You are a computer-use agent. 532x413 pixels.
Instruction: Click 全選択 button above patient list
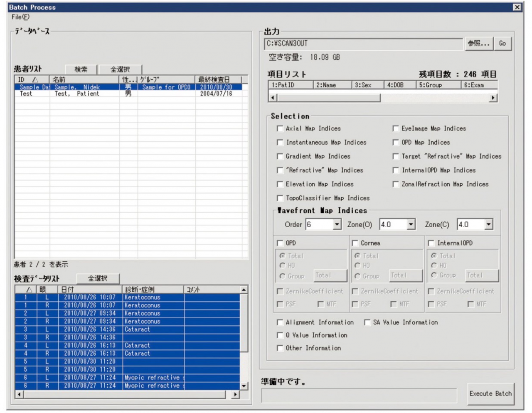click(x=120, y=69)
